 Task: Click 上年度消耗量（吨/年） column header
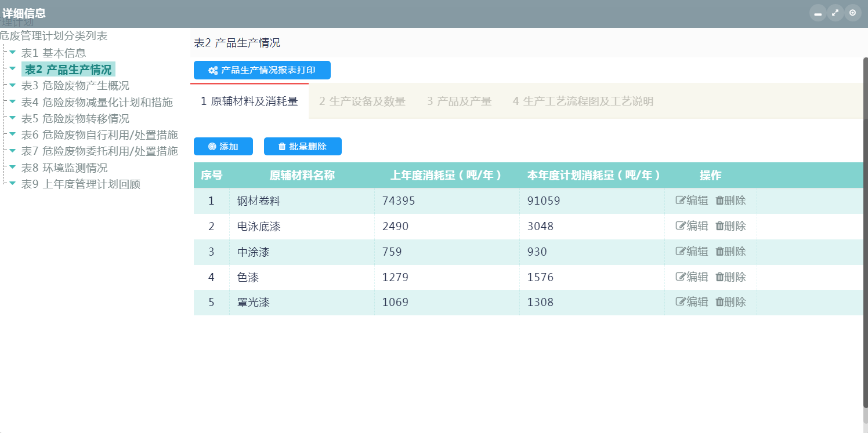coord(447,175)
